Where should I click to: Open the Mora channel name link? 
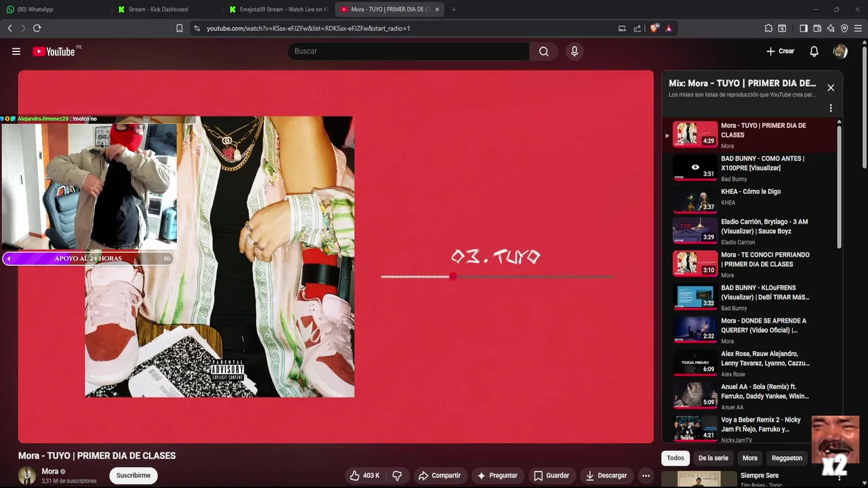(x=50, y=472)
